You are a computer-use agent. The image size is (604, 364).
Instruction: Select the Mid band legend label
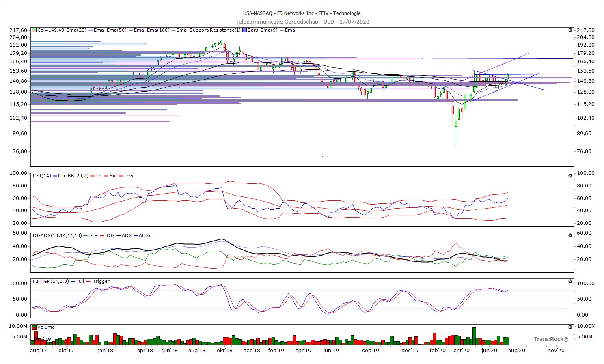coord(113,176)
